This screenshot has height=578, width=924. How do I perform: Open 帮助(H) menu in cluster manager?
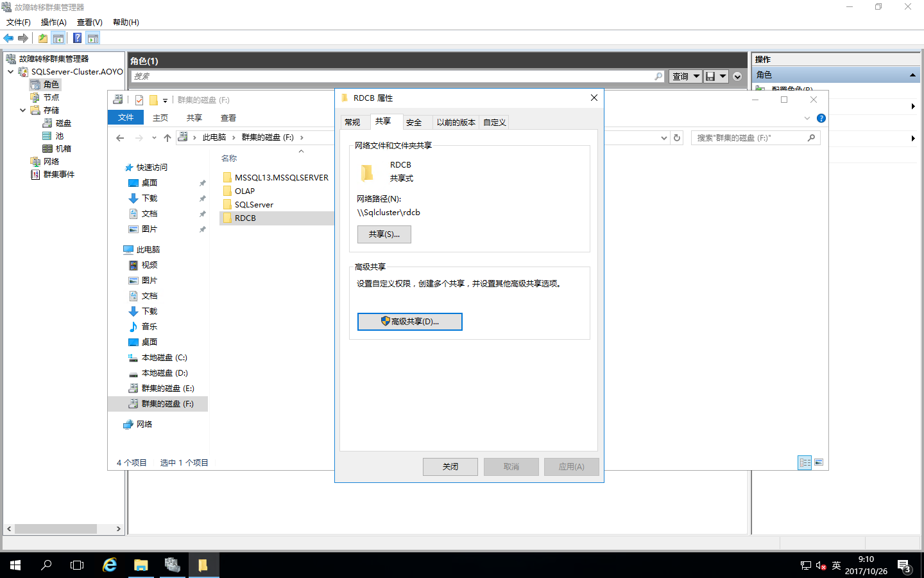click(x=126, y=22)
